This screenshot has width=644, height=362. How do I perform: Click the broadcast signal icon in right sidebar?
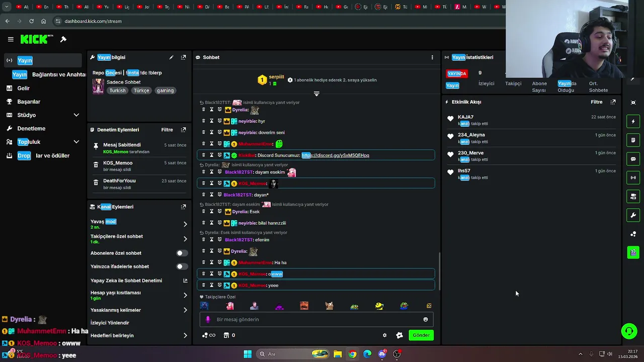pyautogui.click(x=633, y=177)
